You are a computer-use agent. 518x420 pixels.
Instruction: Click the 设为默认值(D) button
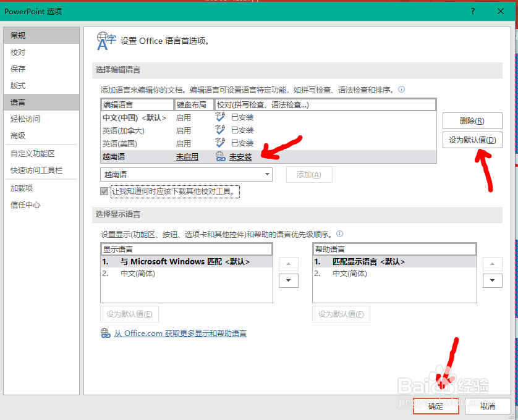coord(472,140)
